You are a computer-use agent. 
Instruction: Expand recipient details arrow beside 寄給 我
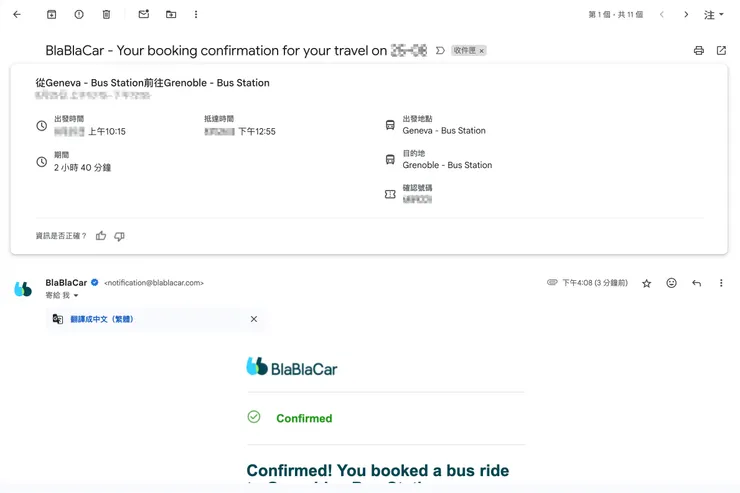[76, 296]
